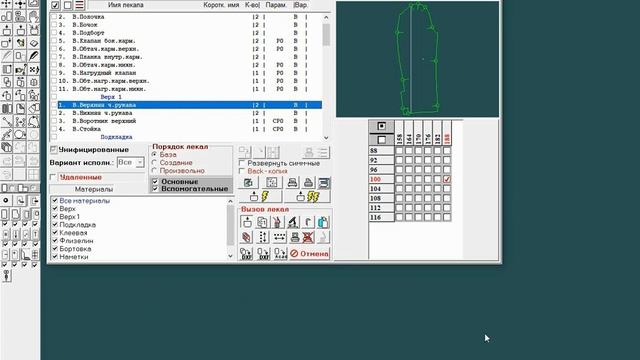The image size is (640, 360).
Task: Select the row В.Воротник верхний
Action: 190,121
